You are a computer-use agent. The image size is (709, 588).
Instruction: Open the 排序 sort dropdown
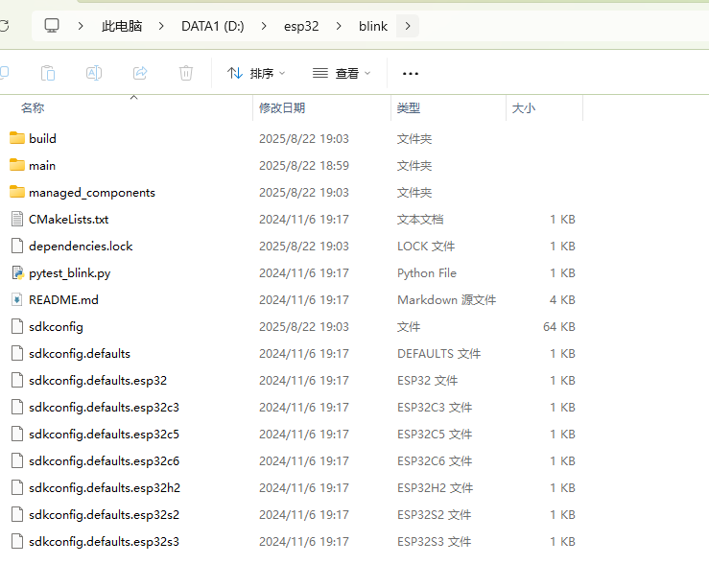(x=256, y=73)
